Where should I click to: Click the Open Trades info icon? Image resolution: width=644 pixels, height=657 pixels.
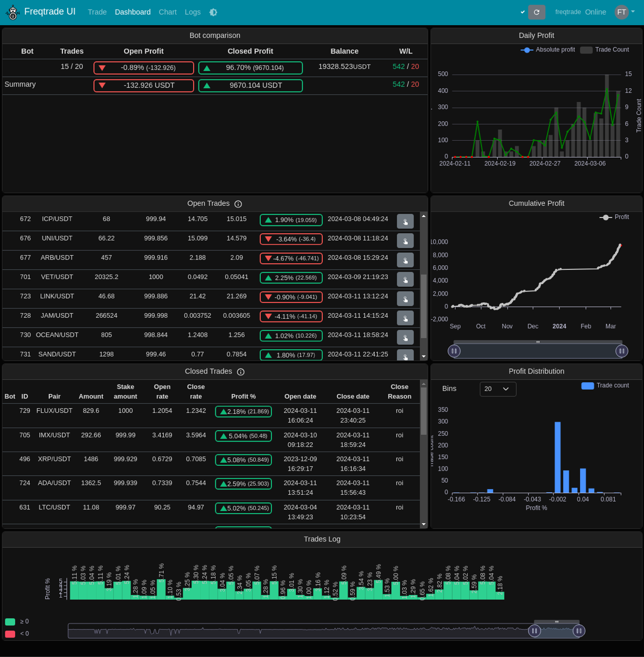point(238,204)
